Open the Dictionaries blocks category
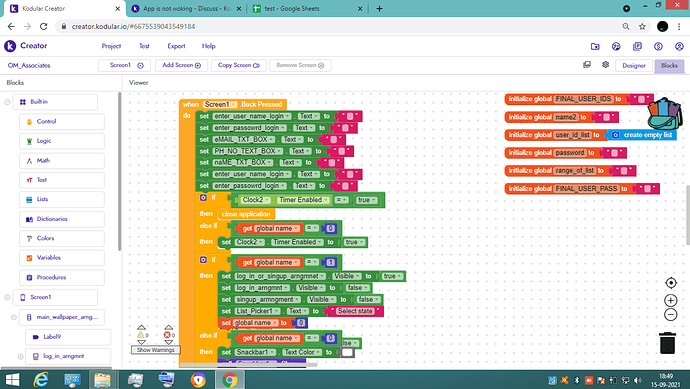690x389 pixels. coord(62,219)
